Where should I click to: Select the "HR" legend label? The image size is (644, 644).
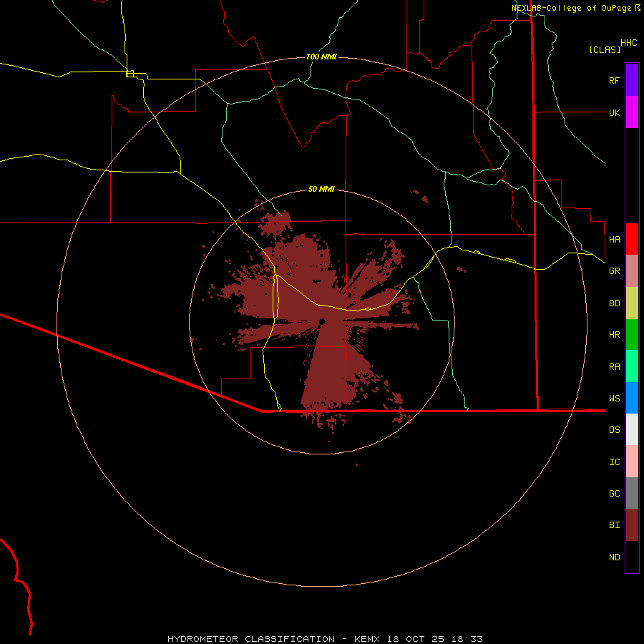coord(614,335)
